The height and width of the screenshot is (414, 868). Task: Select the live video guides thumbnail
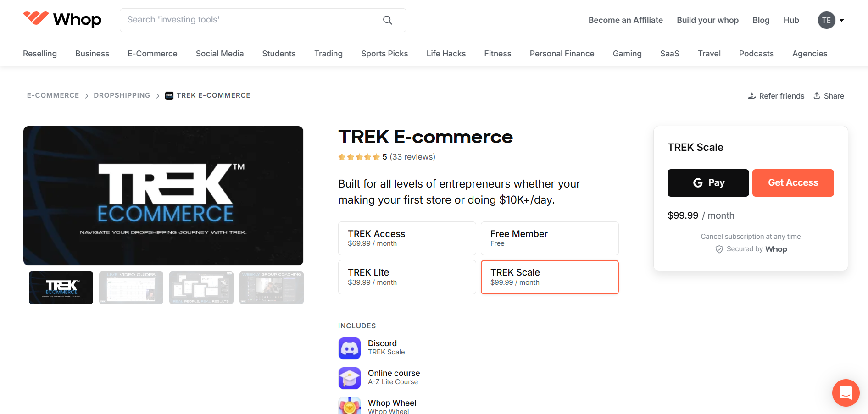(131, 287)
